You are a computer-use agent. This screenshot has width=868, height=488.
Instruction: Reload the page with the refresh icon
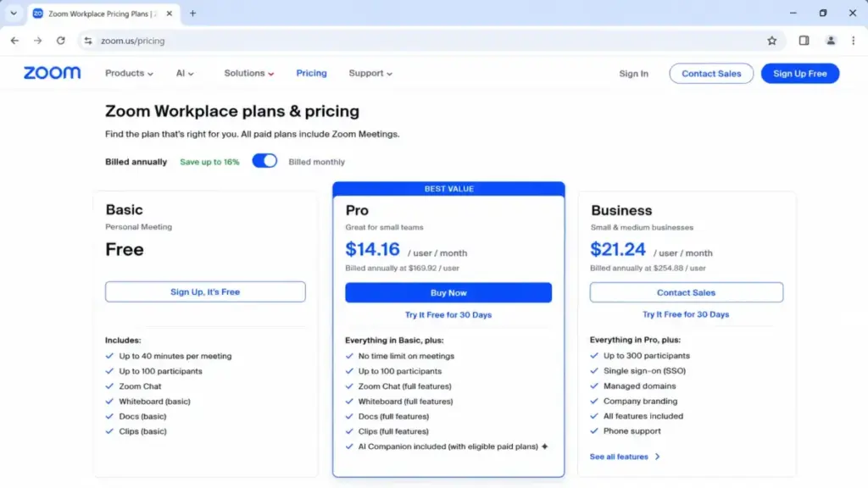click(x=61, y=41)
